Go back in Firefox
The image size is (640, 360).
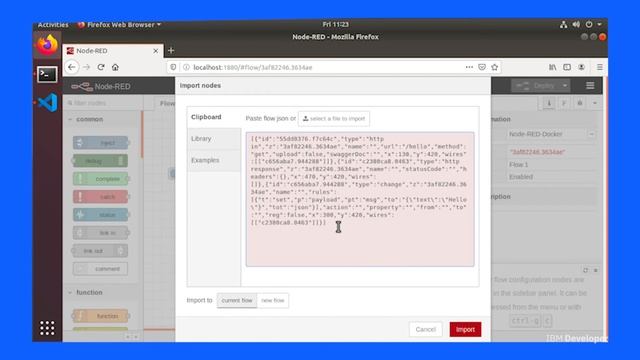[x=72, y=67]
